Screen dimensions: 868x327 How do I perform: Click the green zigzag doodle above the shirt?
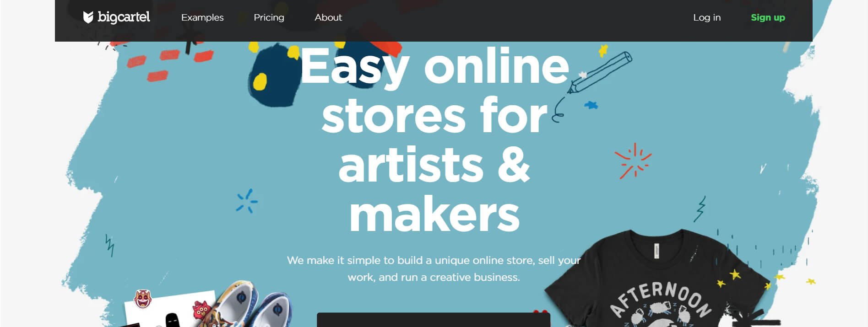(x=700, y=209)
